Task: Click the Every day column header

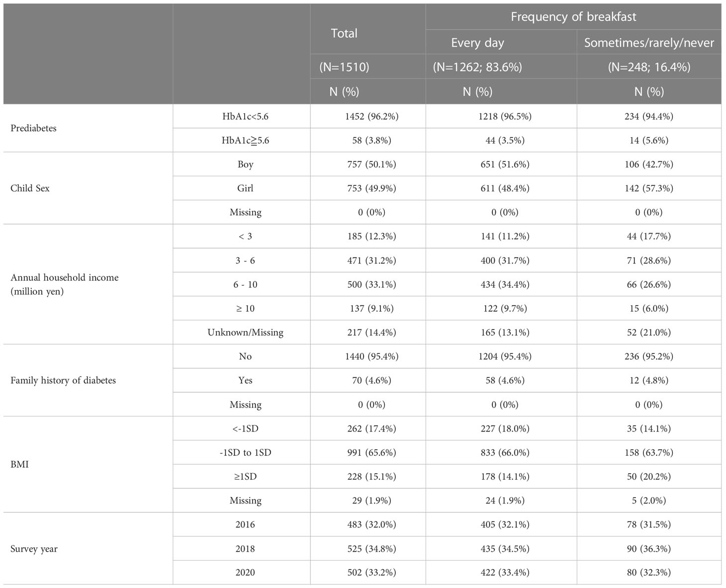Action: [477, 43]
